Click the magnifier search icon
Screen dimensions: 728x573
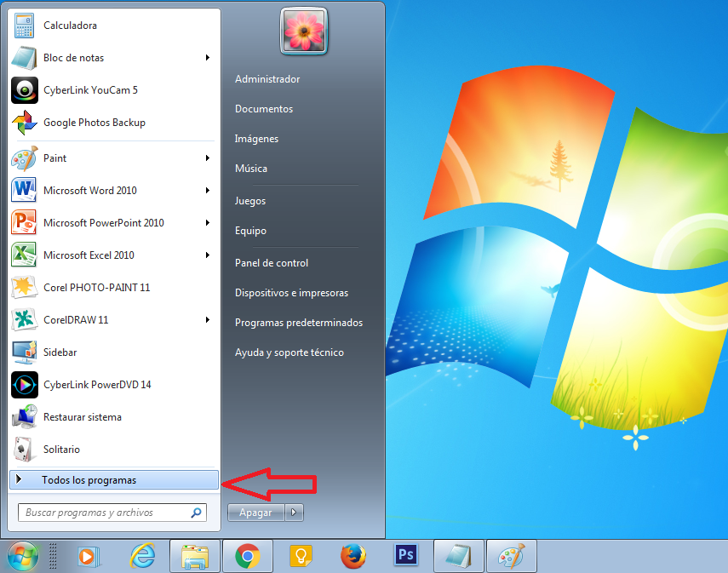pyautogui.click(x=197, y=513)
